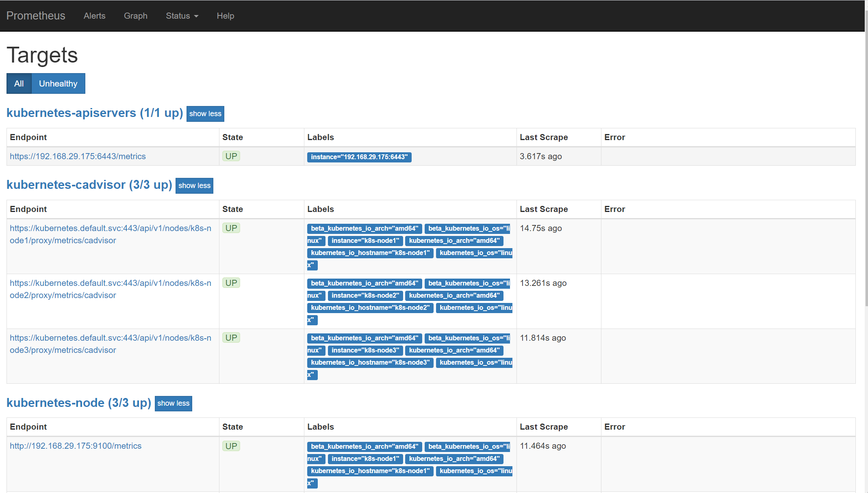Click the instance="k8s-node2" label badge
This screenshot has height=493, width=868.
coord(365,296)
